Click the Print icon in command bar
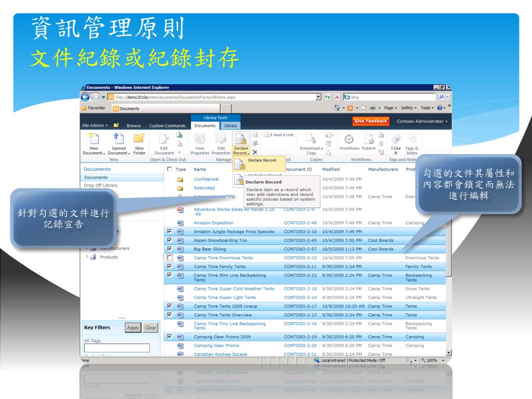532x399 pixels. click(x=373, y=108)
